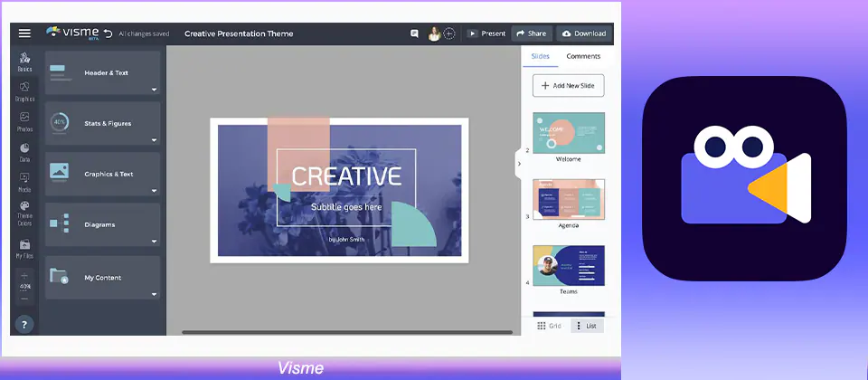Expand the My Content dropdown arrow

click(154, 295)
